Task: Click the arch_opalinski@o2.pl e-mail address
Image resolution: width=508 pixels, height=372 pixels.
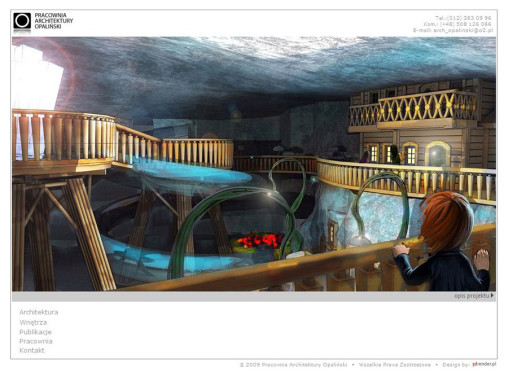Action: pyautogui.click(x=463, y=30)
